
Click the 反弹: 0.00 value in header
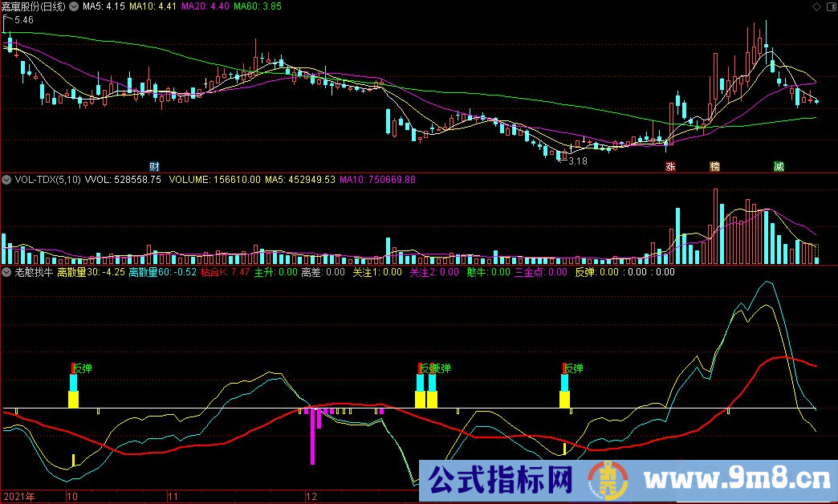pos(597,272)
